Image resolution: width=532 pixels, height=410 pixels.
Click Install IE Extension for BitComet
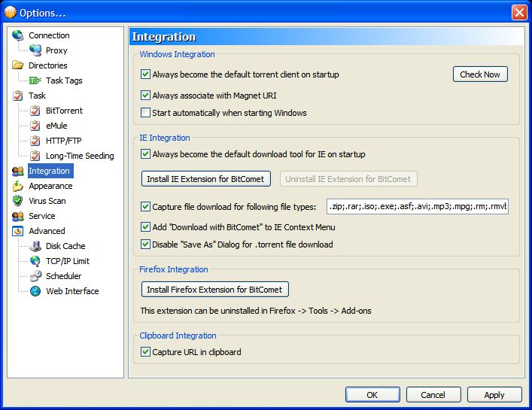[x=205, y=179]
